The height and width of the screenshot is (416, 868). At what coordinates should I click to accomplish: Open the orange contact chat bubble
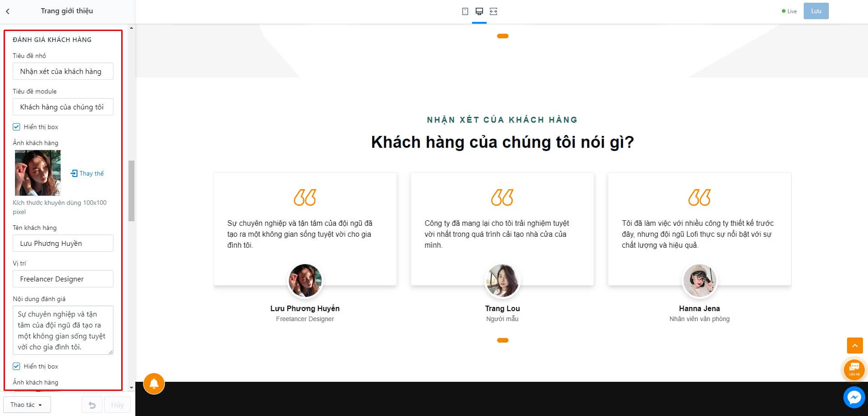pos(854,369)
